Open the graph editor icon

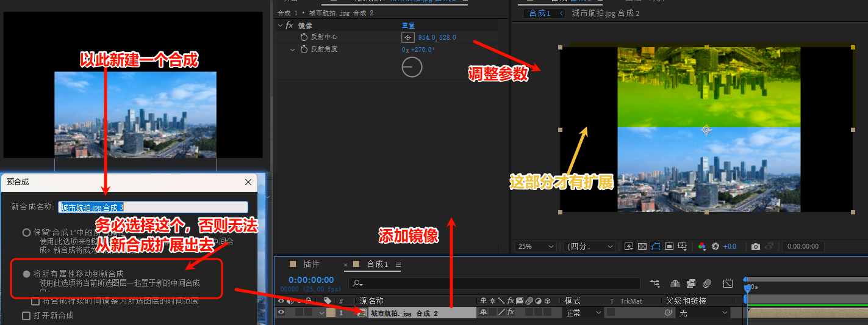728,283
